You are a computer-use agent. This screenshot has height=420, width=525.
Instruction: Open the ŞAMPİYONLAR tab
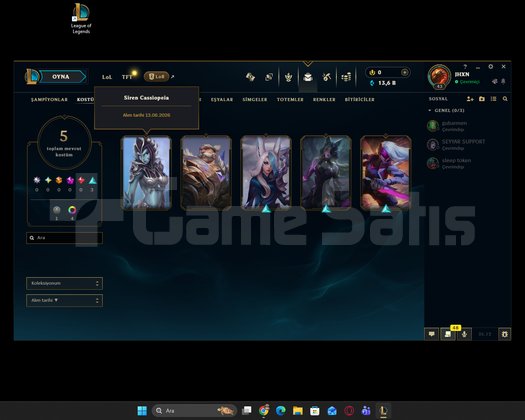pos(49,99)
